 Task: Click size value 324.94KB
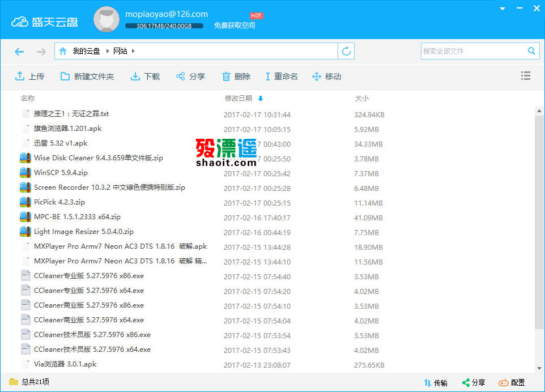[x=369, y=114]
